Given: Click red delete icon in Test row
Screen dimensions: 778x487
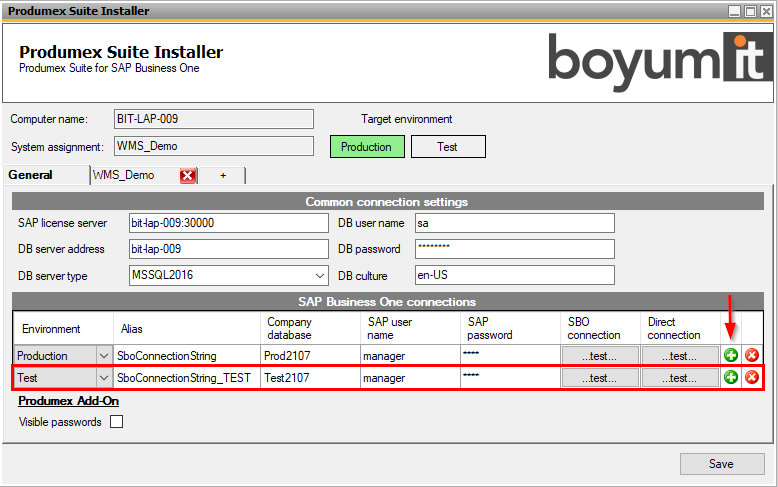Looking at the screenshot, I should click(751, 377).
